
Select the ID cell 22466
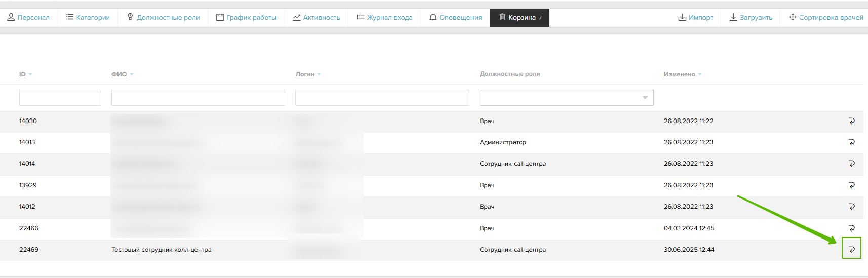pyautogui.click(x=29, y=228)
